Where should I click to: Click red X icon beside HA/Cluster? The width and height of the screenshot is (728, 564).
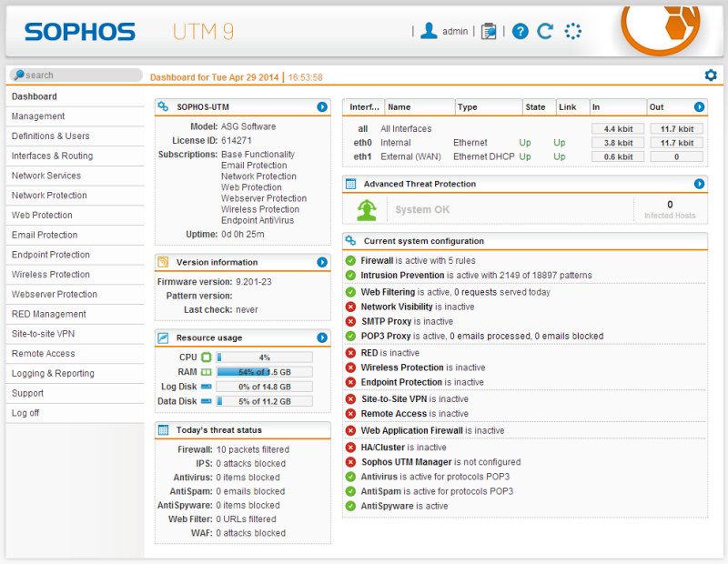350,448
